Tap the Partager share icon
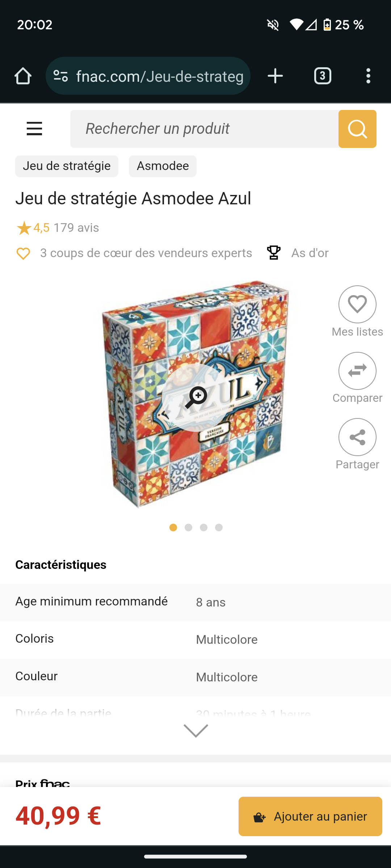391x868 pixels. coord(357,437)
